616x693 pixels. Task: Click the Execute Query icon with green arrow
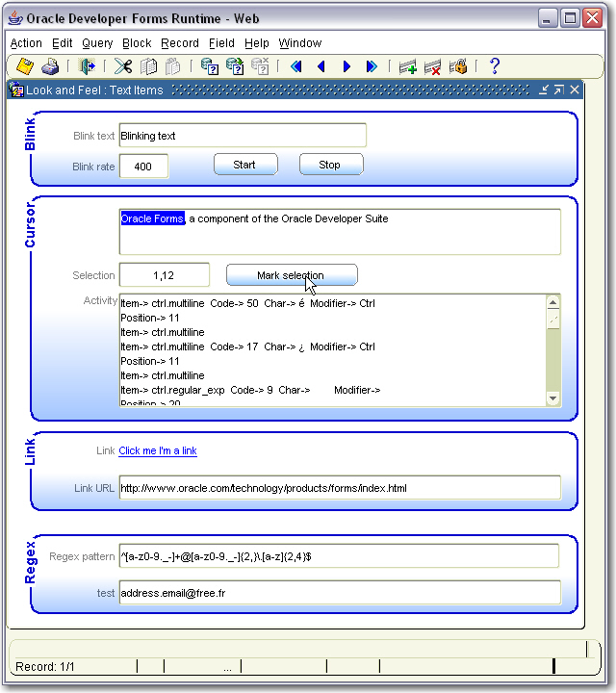235,66
